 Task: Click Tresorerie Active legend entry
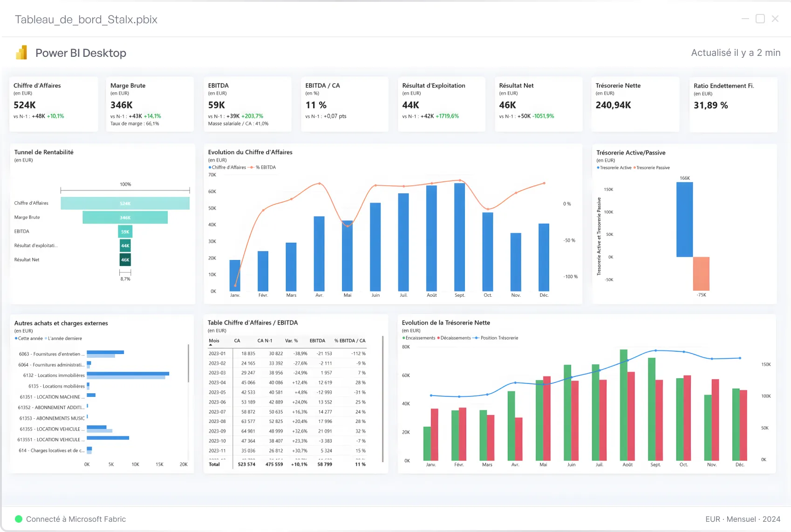point(614,168)
